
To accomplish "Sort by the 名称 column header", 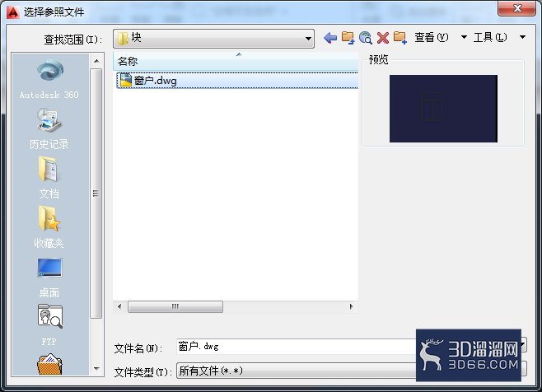I will coord(236,62).
